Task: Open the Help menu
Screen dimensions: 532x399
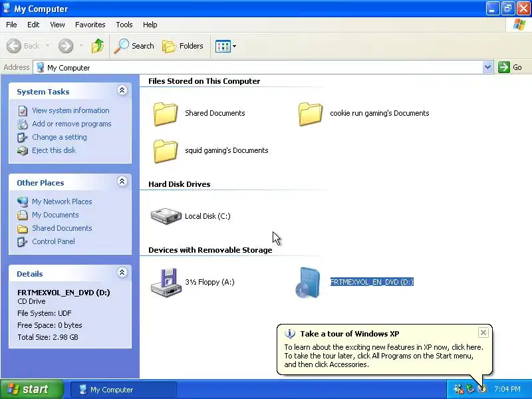Action: pos(150,25)
